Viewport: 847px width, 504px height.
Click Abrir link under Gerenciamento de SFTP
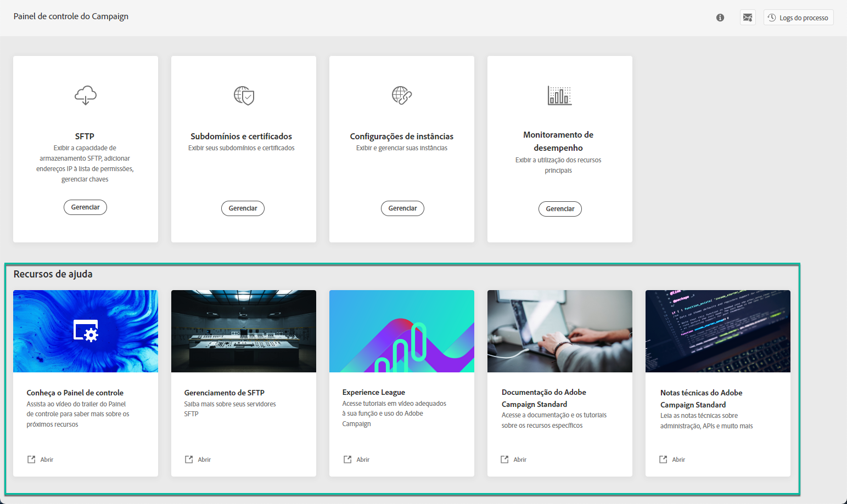coord(204,460)
